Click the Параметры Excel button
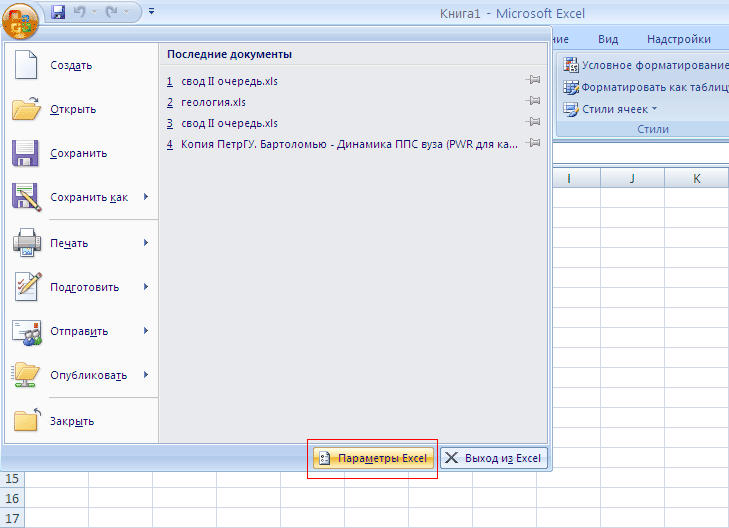This screenshot has width=729, height=528. [373, 458]
